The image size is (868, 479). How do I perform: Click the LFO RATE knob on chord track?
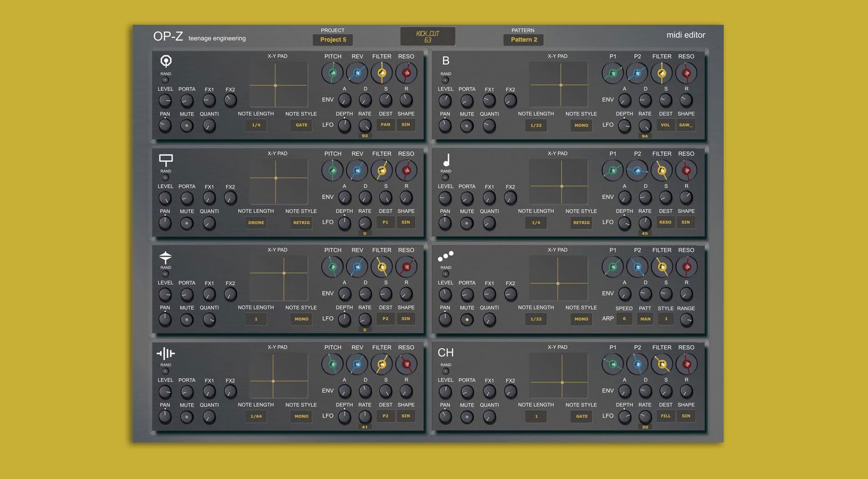click(645, 417)
